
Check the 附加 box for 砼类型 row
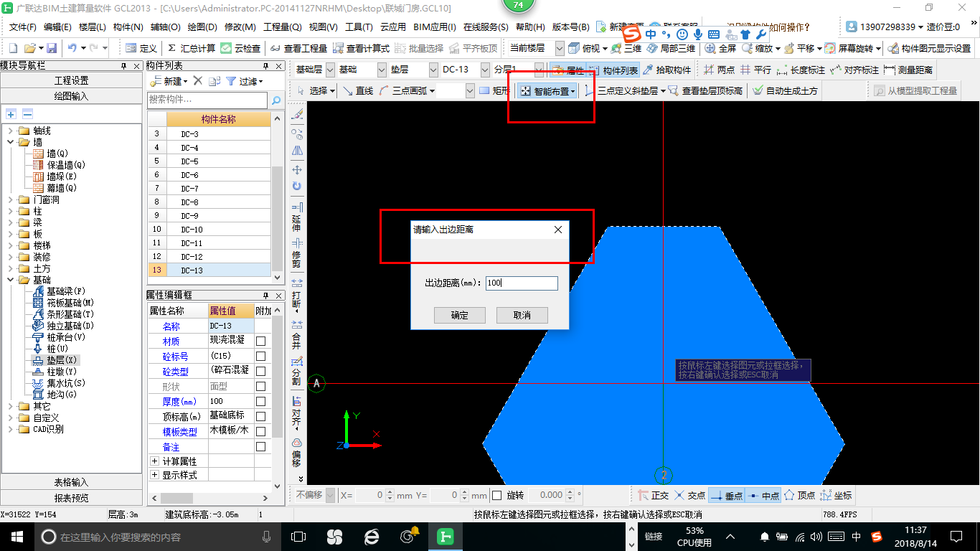(x=261, y=372)
